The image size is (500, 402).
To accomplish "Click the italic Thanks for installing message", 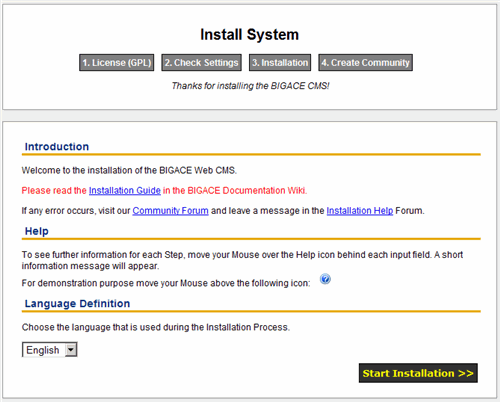I will pos(250,86).
